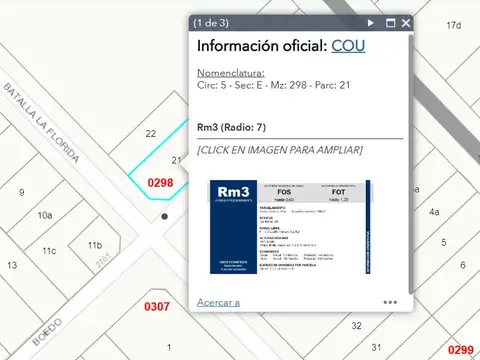Select parcel 11c on the map
Viewport: 480px width, 360px height.
(49, 251)
